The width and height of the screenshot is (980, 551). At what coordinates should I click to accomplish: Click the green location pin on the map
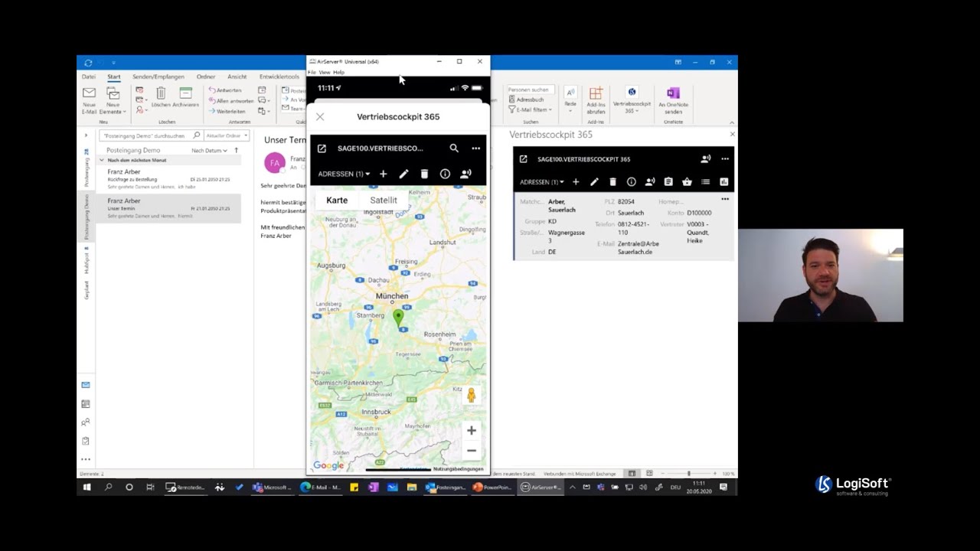[398, 318]
